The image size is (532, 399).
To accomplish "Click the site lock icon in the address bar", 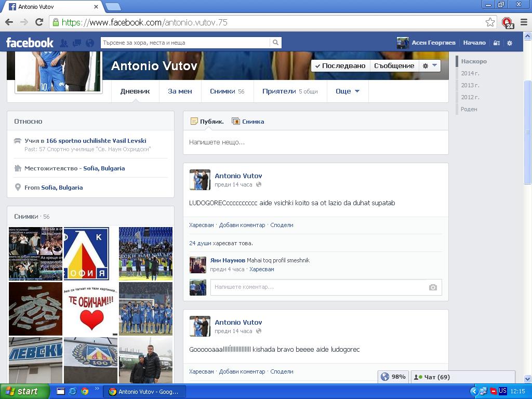I will (56, 22).
